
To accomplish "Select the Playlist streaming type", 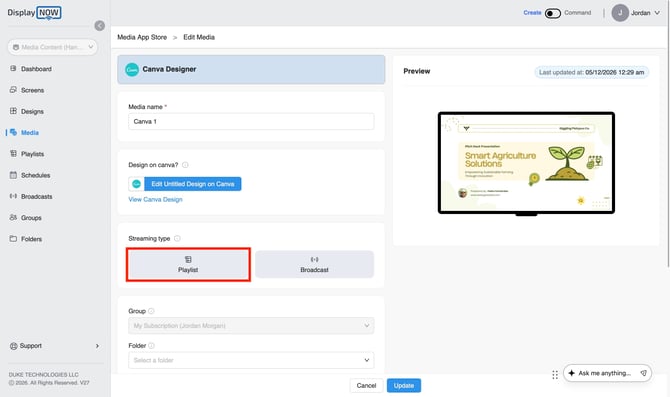I will 188,265.
